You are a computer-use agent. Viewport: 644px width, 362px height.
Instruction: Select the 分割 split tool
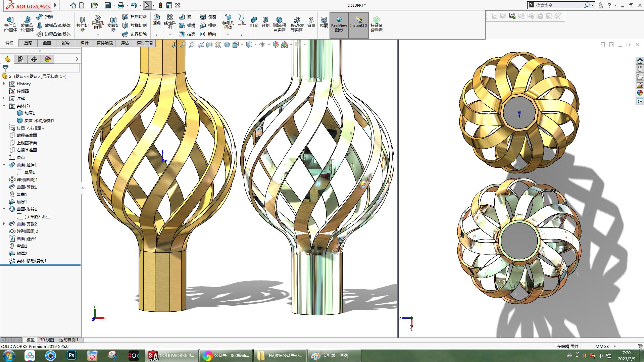[x=265, y=22]
